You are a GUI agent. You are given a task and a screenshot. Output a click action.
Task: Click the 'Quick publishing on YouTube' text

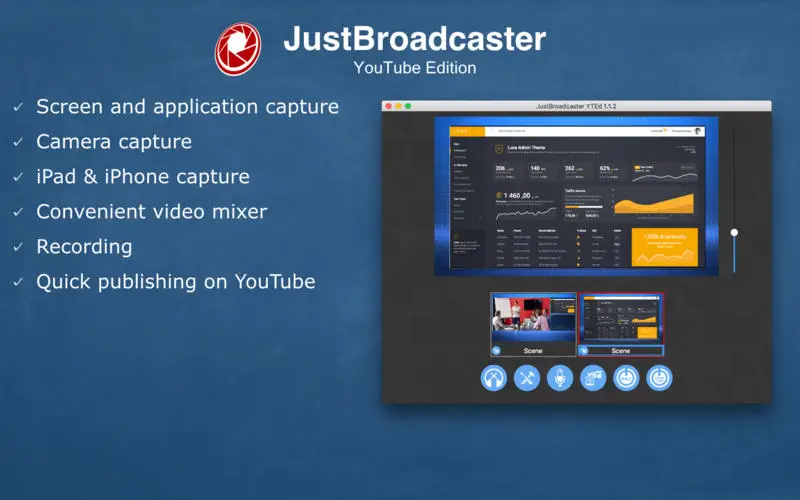[176, 282]
